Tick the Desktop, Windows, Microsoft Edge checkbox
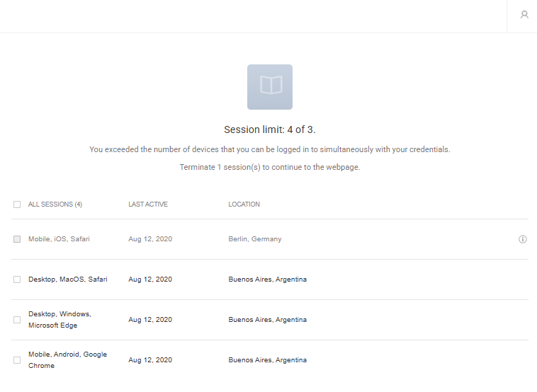Screen dimensions: 537x392 [x=17, y=320]
